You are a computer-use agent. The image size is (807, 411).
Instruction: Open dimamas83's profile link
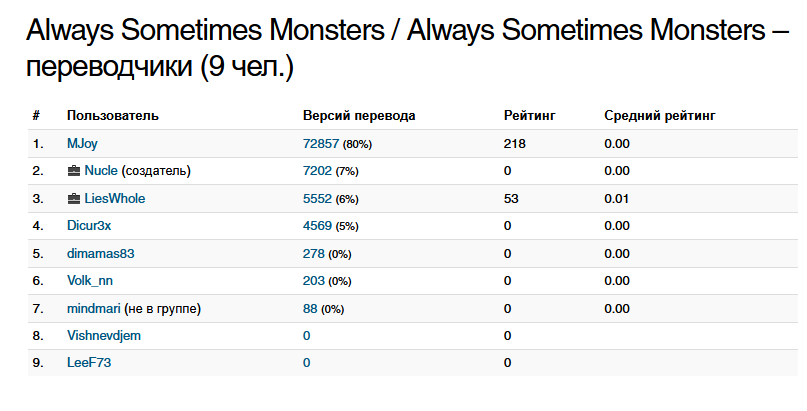[x=100, y=254]
